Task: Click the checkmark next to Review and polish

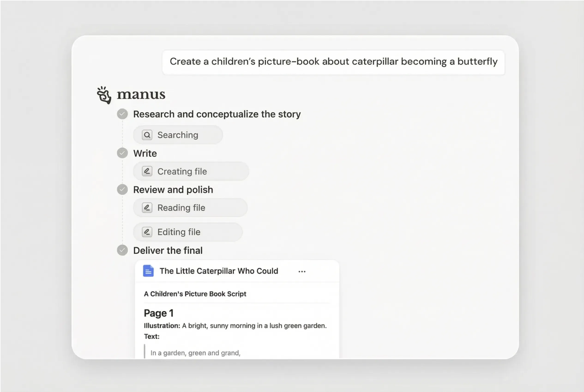Action: (x=122, y=190)
